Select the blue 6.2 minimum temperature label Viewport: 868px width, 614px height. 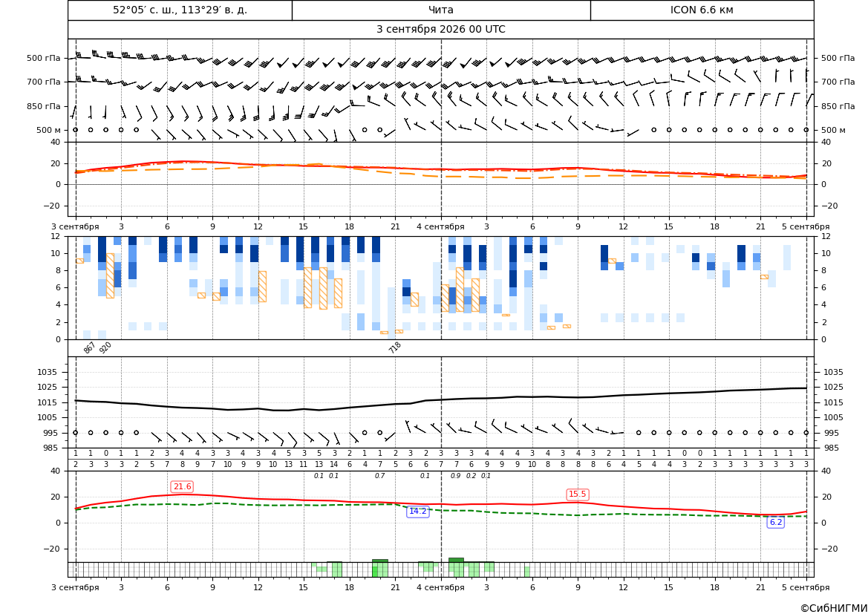pos(776,522)
